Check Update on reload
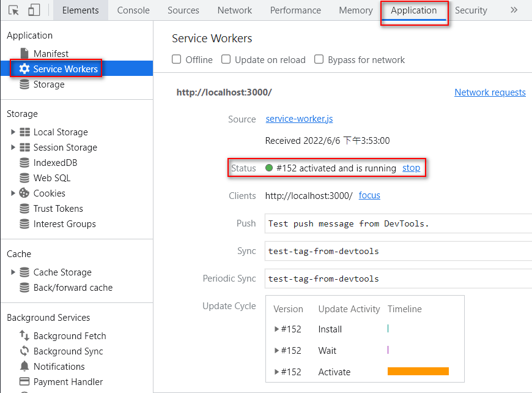 click(226, 59)
